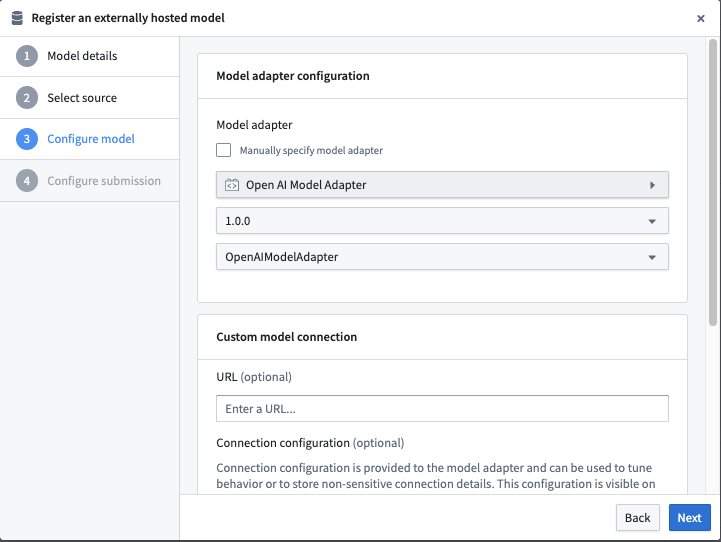Click the Back button
The height and width of the screenshot is (542, 721).
click(x=638, y=518)
